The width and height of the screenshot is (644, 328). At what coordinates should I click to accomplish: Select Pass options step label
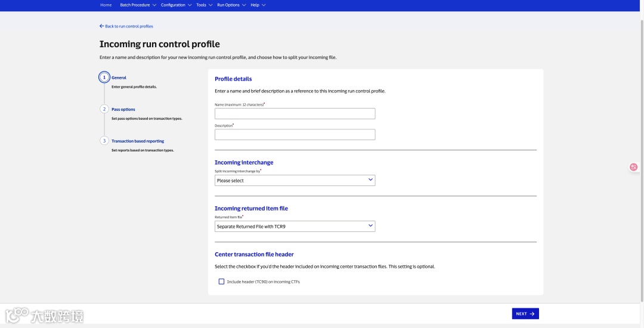point(123,109)
